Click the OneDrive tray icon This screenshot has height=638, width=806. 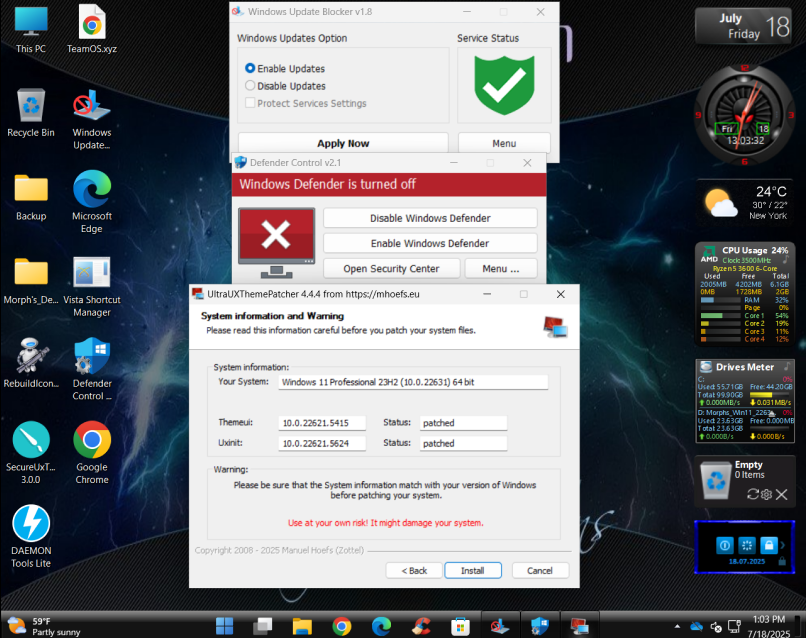tap(697, 626)
